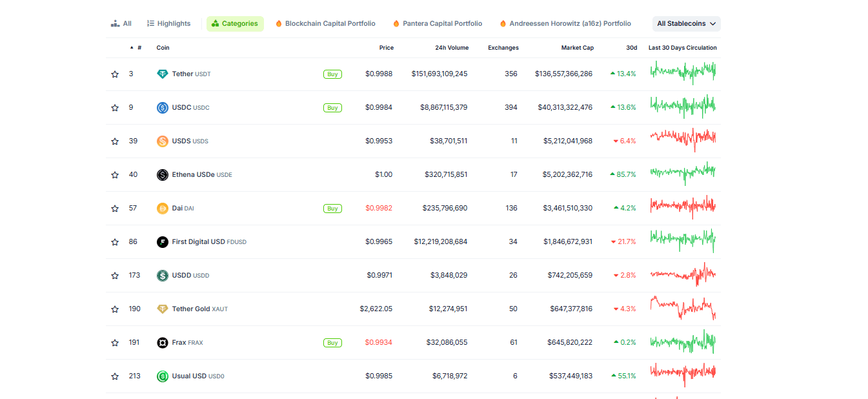
Task: Click the Categories tab icon
Action: point(216,24)
